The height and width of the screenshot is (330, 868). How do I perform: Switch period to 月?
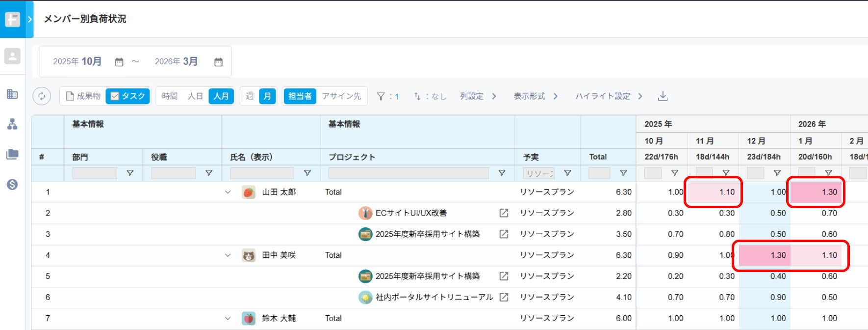pos(267,96)
